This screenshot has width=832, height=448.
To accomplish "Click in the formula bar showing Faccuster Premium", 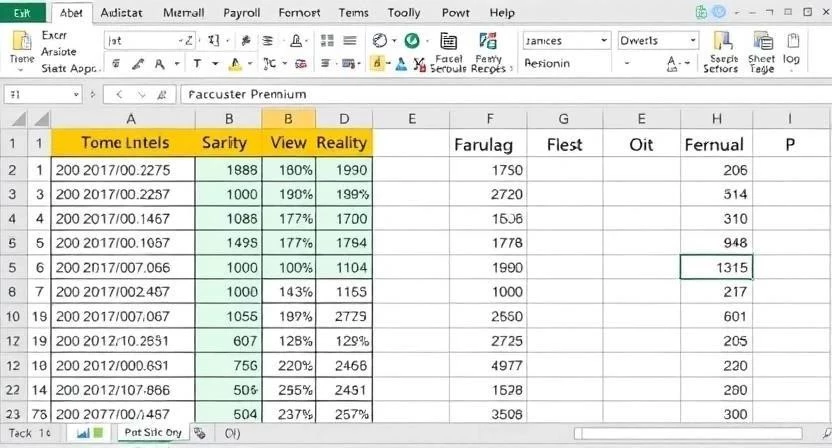I will pos(504,94).
